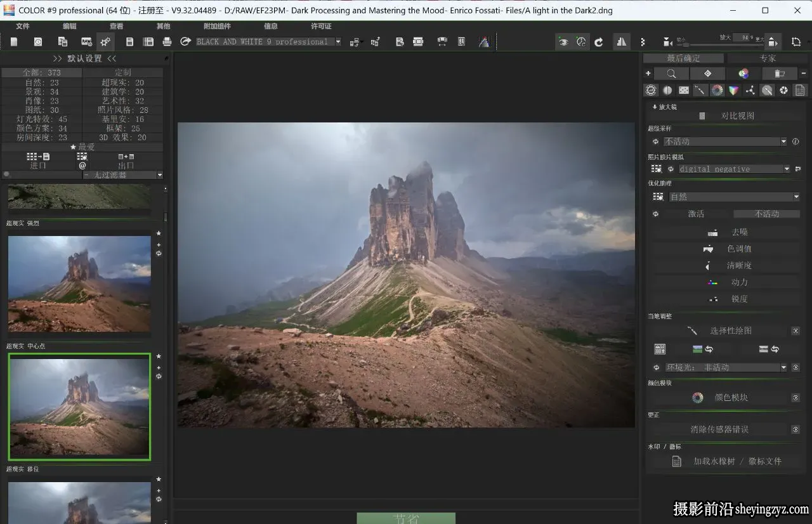Click the RAW settings icon in toolbar
812x524 pixels.
click(x=86, y=42)
